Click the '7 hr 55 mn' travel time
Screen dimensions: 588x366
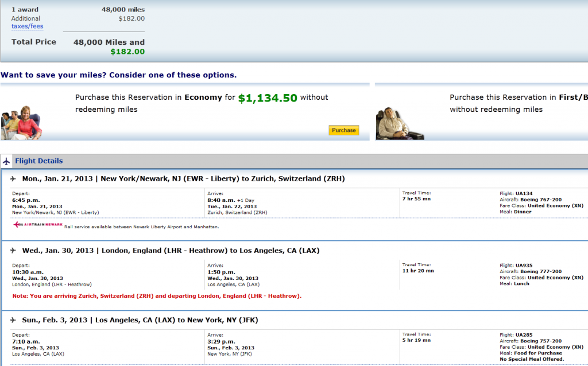[417, 199]
